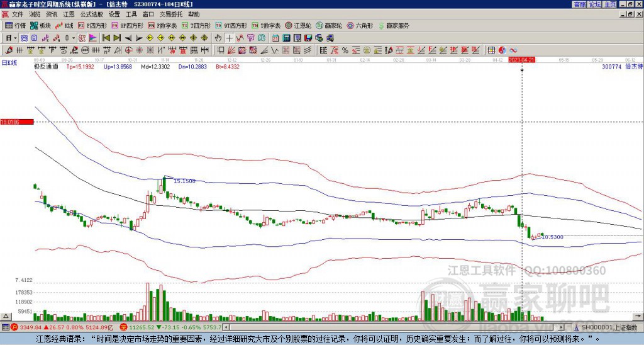Click the 10.5300 low price label
644x345 pixels.
point(552,237)
